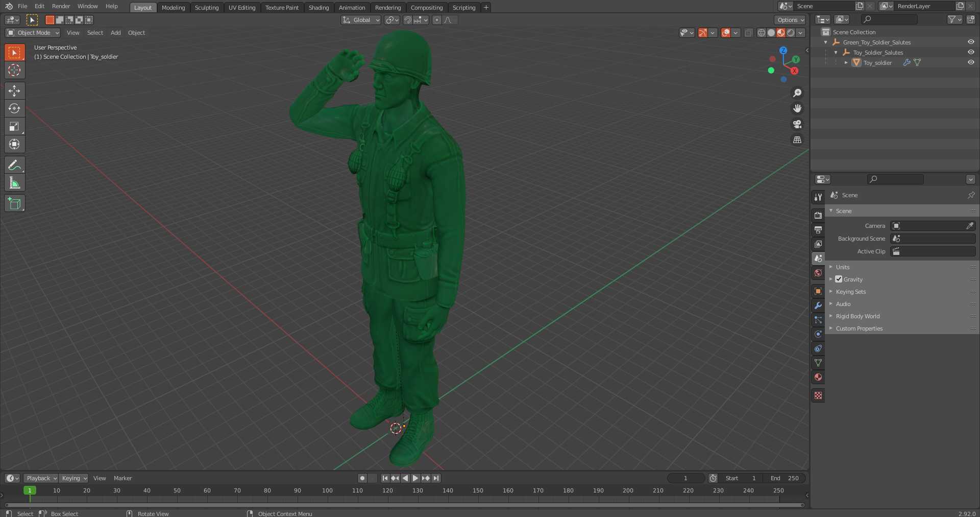Switch to the UV Editing workspace tab
The image size is (980, 517).
coord(242,7)
